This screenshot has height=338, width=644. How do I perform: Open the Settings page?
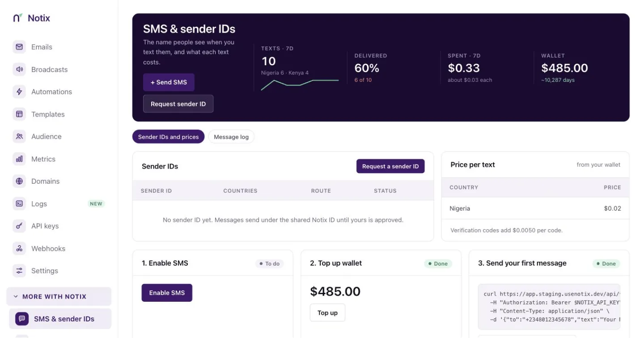tap(59, 270)
